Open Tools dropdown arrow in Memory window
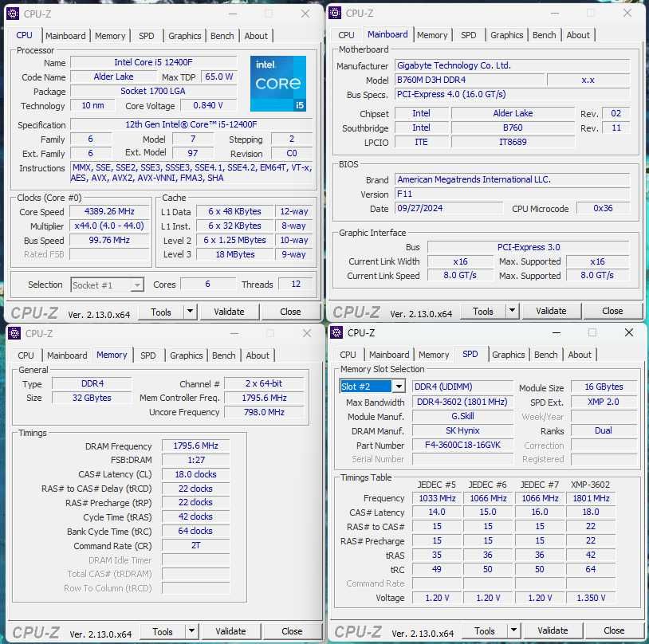This screenshot has width=649, height=644. pos(191,631)
